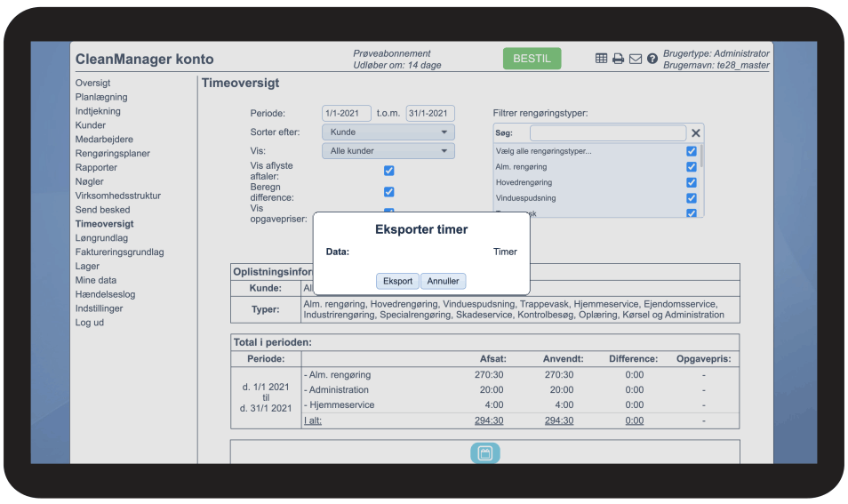Toggle Vis aflyste aftaler checkbox

click(388, 171)
